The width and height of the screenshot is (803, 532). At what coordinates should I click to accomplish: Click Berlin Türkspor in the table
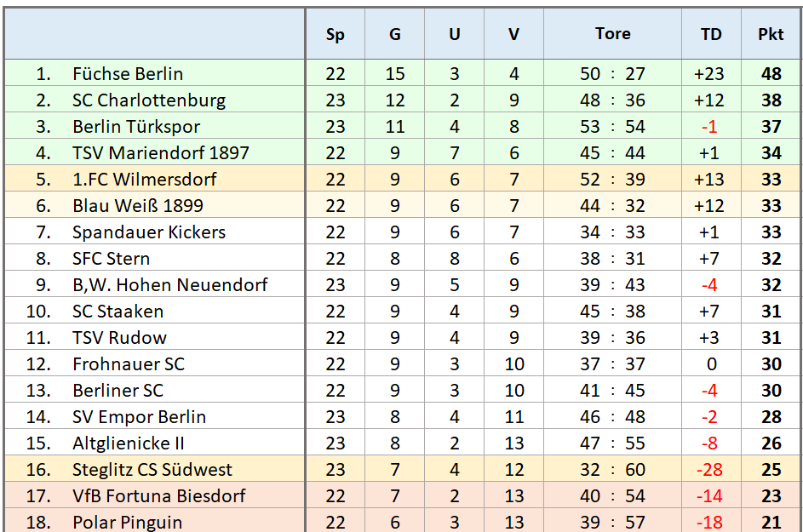pos(136,127)
